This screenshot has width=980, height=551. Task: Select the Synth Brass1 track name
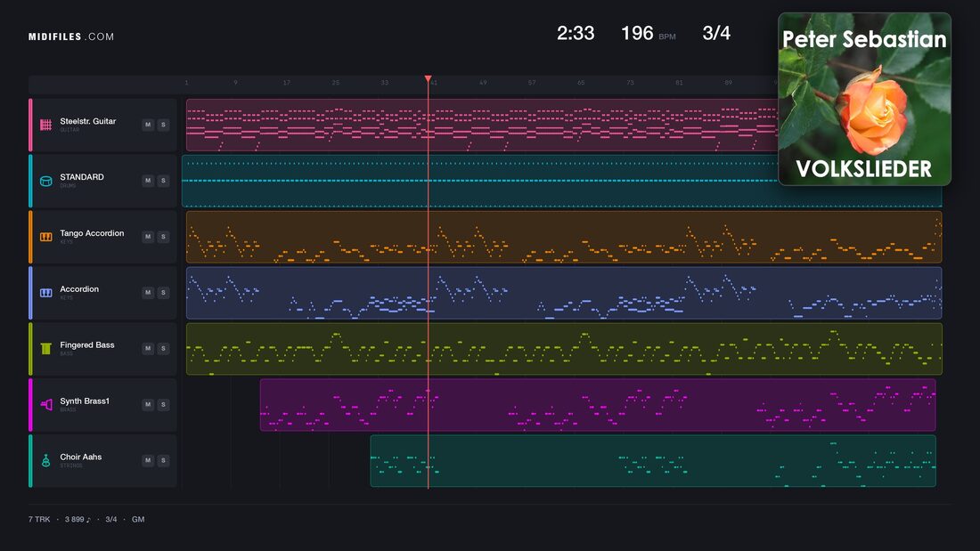[85, 401]
